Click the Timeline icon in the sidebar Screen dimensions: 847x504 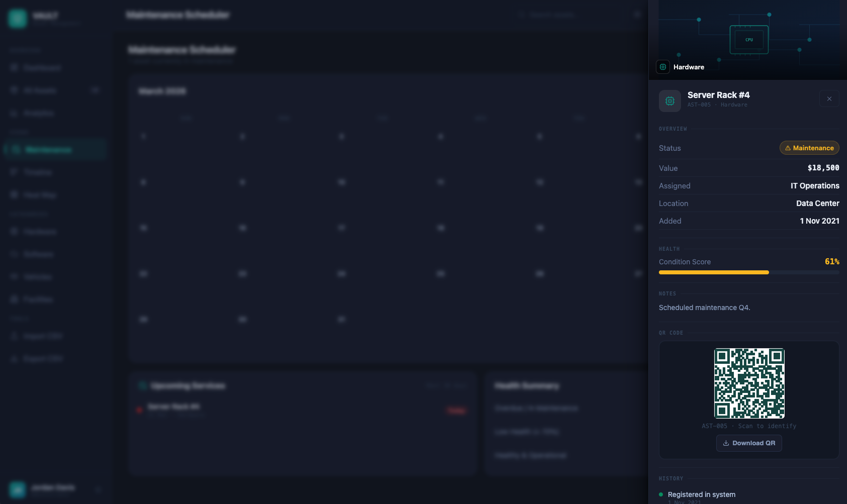[14, 172]
